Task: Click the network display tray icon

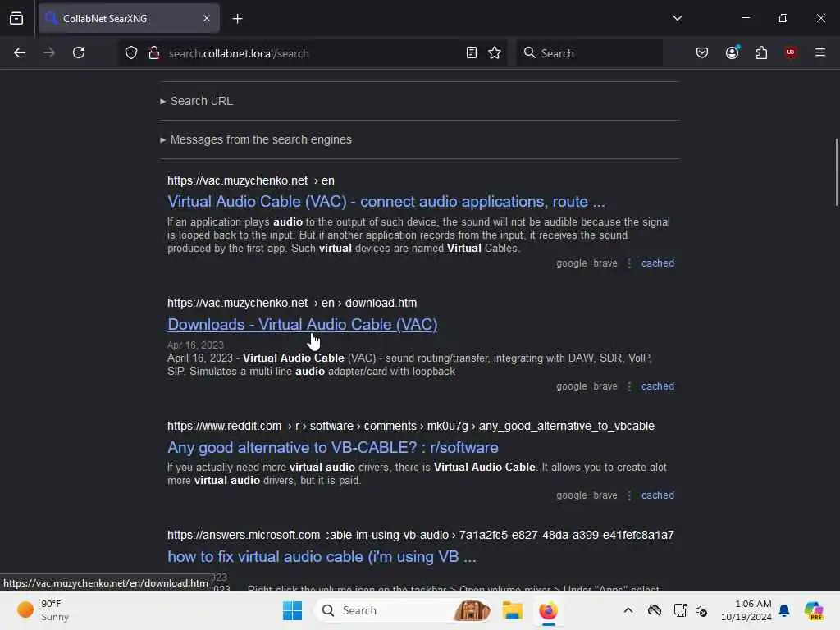Action: pos(680,610)
